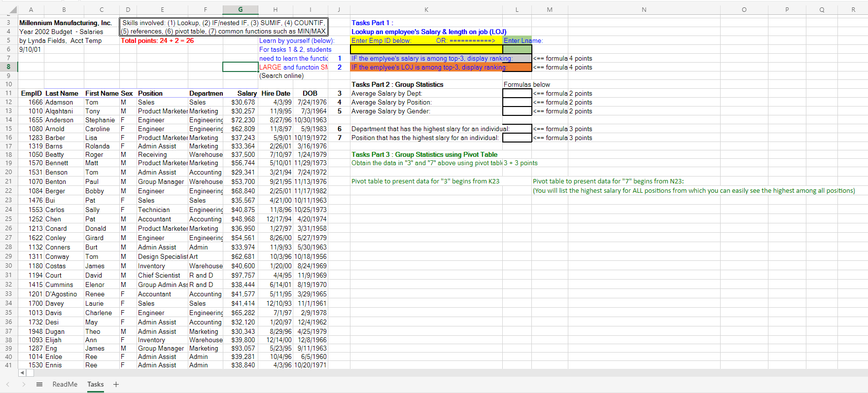This screenshot has height=393, width=868.
Task: Click the green Lname input cell
Action: click(x=517, y=49)
